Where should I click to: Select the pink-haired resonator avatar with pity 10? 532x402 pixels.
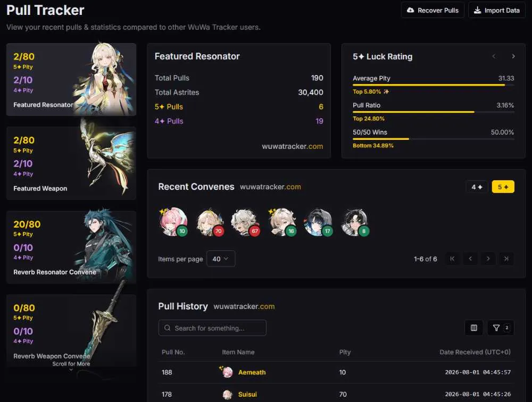pyautogui.click(x=173, y=222)
